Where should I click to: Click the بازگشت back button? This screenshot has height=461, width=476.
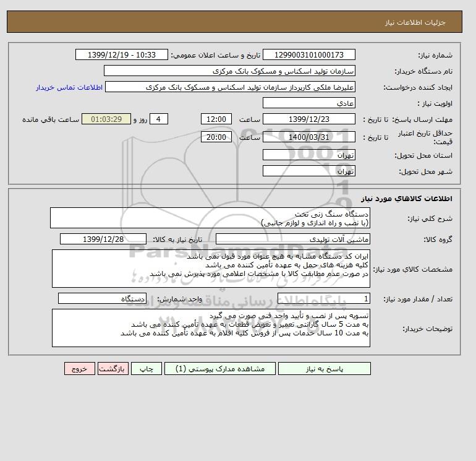point(113,369)
